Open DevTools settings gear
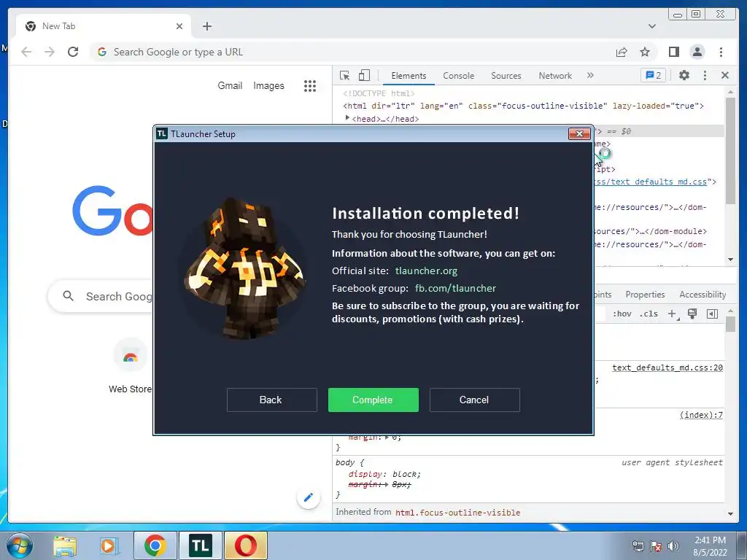This screenshot has width=747, height=560. pyautogui.click(x=684, y=75)
